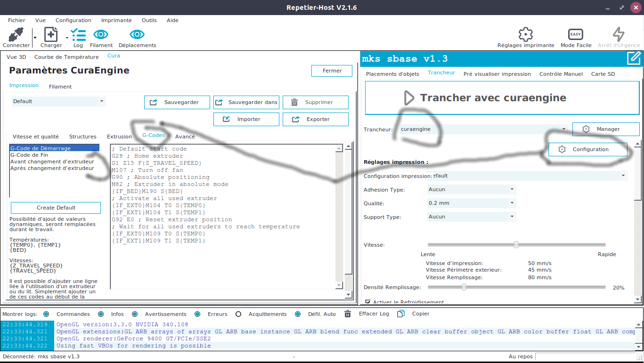Switch to Placements d'objets tab
Screen dimensions: 644x363
[392, 74]
